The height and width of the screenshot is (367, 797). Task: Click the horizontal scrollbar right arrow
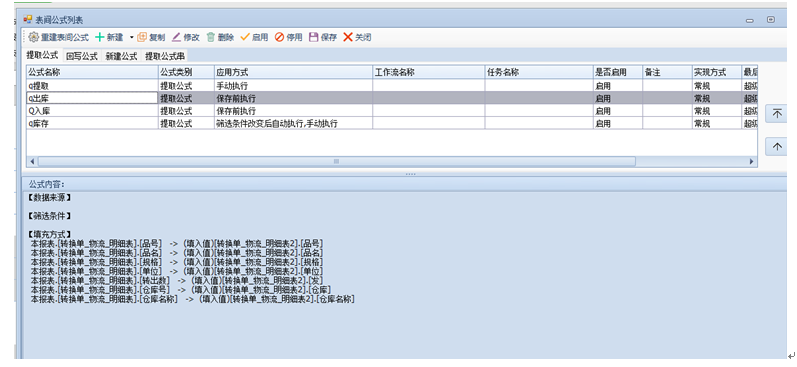tap(752, 161)
